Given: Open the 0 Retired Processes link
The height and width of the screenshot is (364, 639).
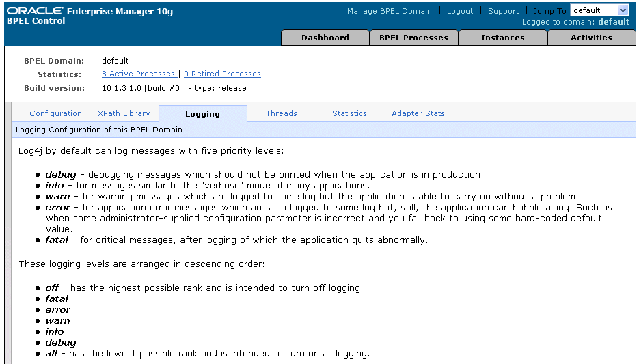Looking at the screenshot, I should 222,74.
